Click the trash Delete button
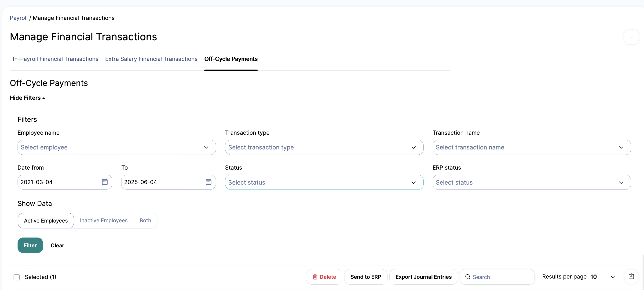 (324, 277)
